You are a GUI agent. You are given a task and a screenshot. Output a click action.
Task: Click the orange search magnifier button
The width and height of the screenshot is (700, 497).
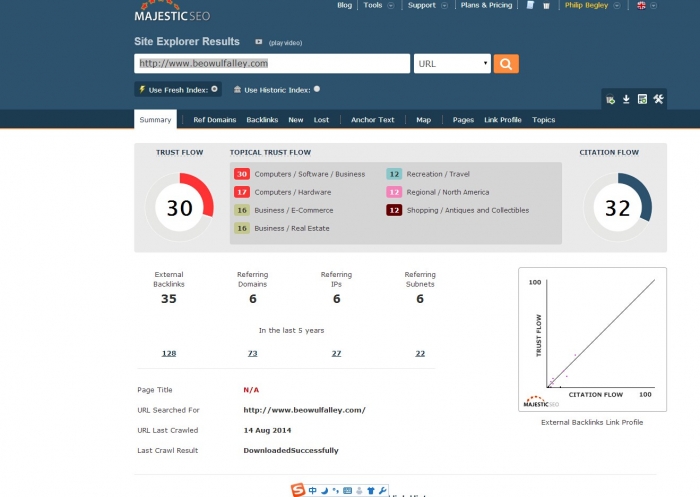click(506, 64)
